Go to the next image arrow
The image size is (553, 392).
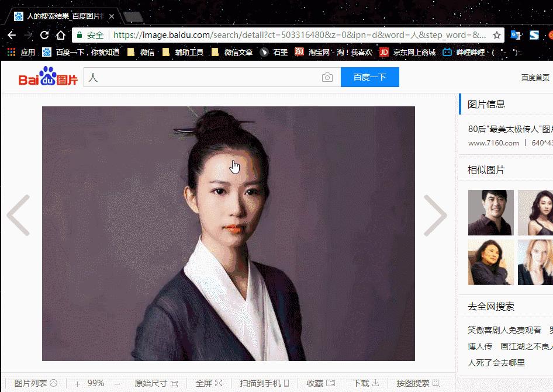click(435, 216)
